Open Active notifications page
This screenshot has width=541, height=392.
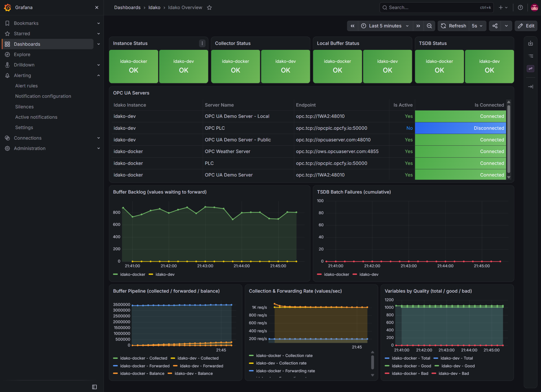36,117
